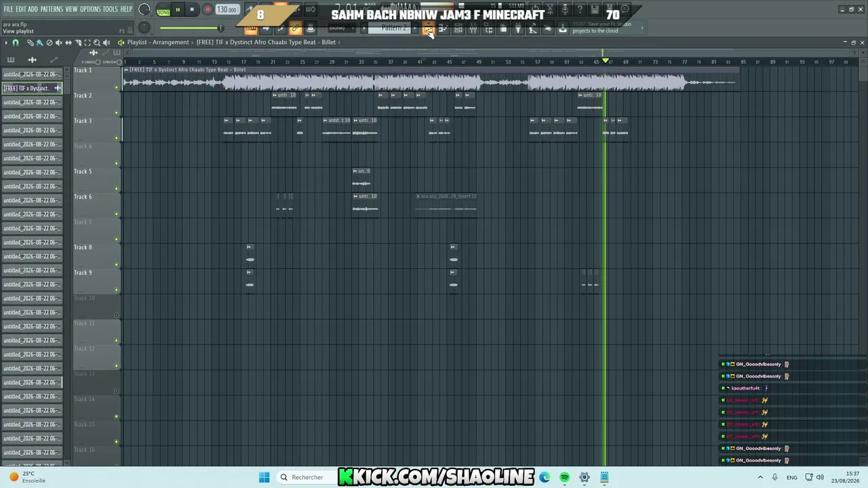Adjust the main volume slider in the toolbar
The width and height of the screenshot is (868, 488).
click(x=191, y=28)
